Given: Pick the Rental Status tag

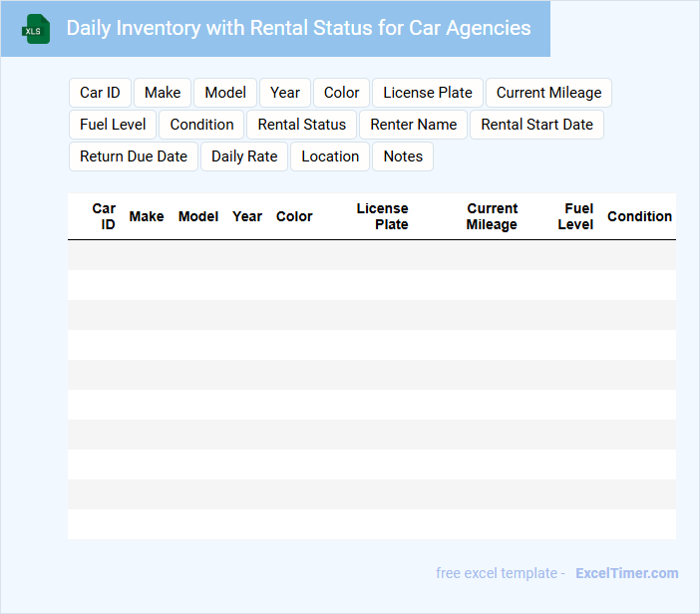Looking at the screenshot, I should point(301,125).
